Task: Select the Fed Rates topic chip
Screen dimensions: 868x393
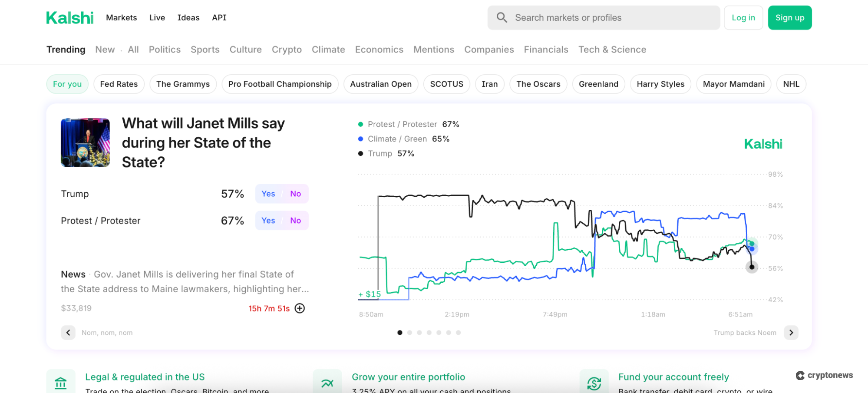Action: click(x=119, y=84)
